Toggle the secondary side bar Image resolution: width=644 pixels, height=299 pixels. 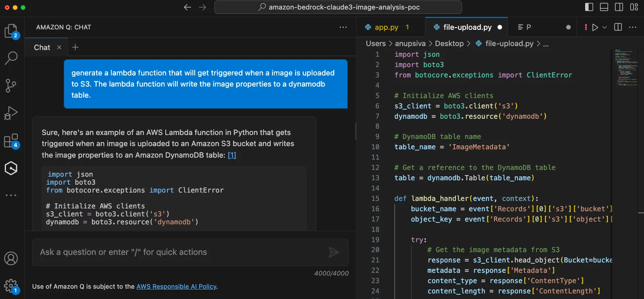pyautogui.click(x=619, y=7)
